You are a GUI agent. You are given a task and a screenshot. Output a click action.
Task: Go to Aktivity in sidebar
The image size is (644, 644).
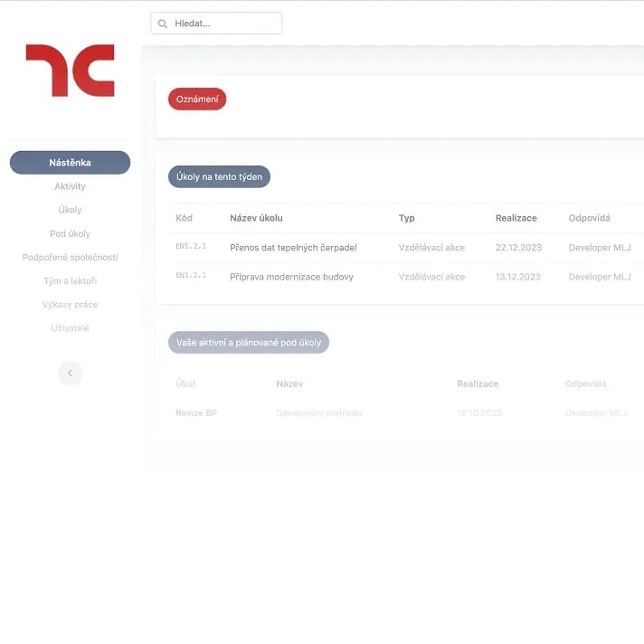pos(71,186)
